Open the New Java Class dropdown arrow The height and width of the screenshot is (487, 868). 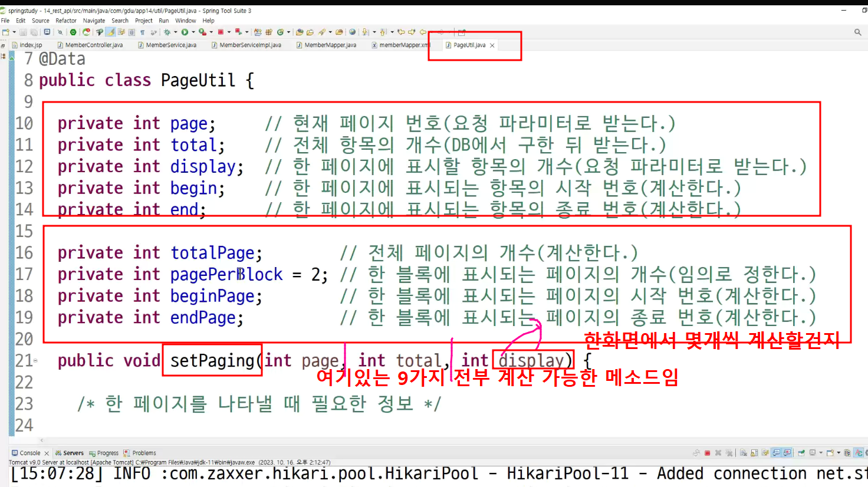pos(288,32)
